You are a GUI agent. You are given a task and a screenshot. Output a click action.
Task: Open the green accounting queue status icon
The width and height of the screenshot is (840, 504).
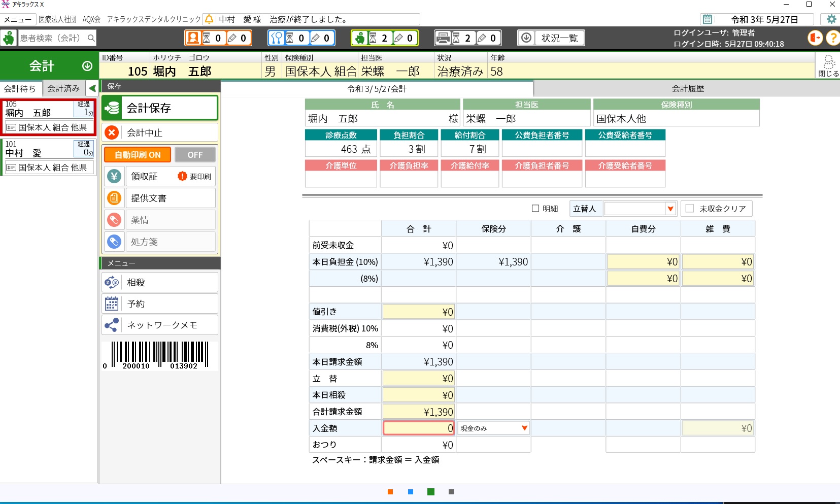[x=360, y=38]
